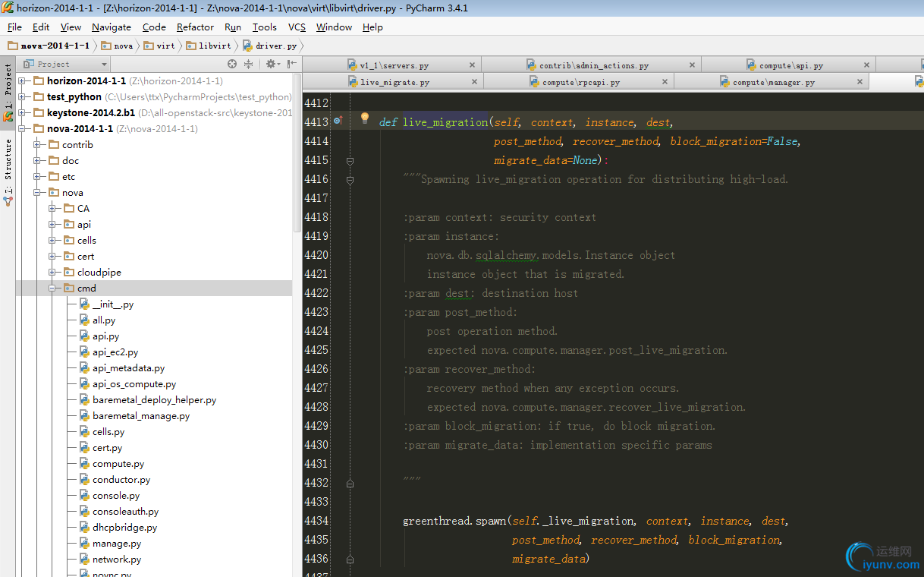Hide the Project tool window
The image size is (924, 577).
[x=292, y=65]
